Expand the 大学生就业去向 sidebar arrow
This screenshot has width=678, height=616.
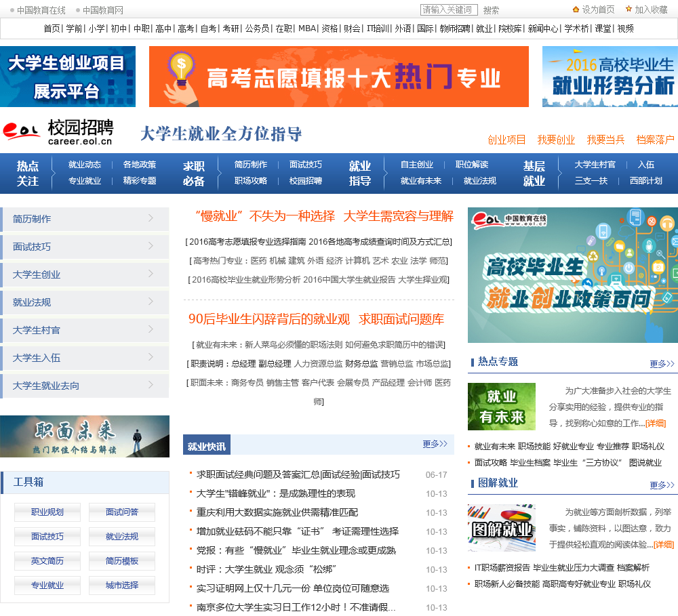pos(151,384)
